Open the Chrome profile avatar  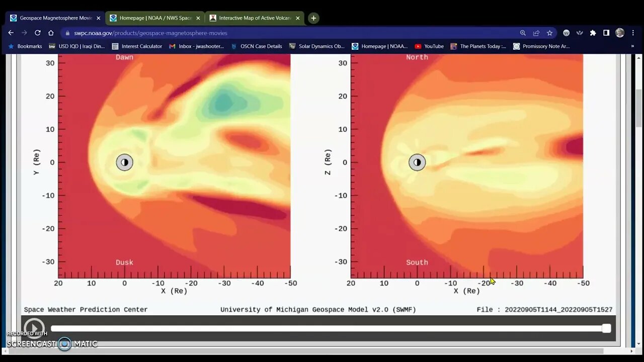coord(620,33)
